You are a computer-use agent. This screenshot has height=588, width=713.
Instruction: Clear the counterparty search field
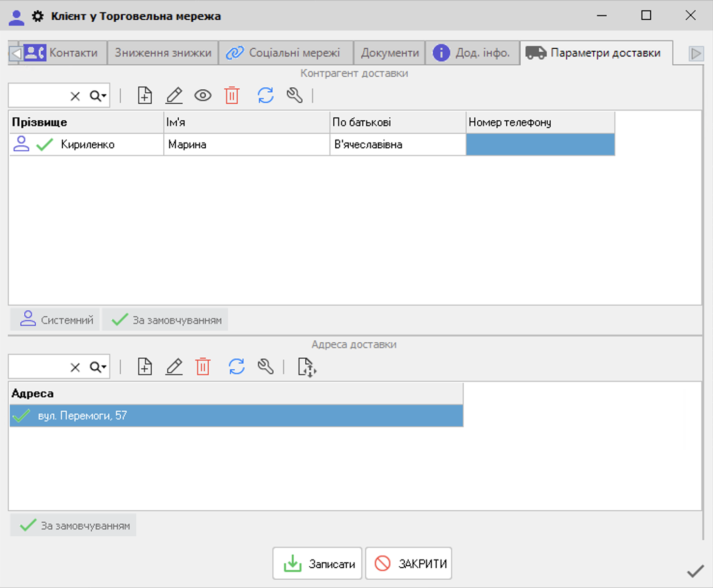click(75, 96)
